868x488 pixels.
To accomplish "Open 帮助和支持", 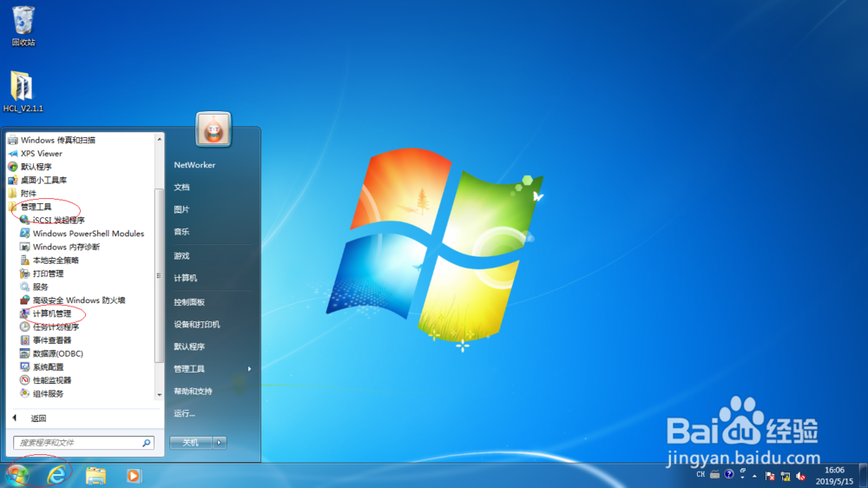I will pos(193,391).
